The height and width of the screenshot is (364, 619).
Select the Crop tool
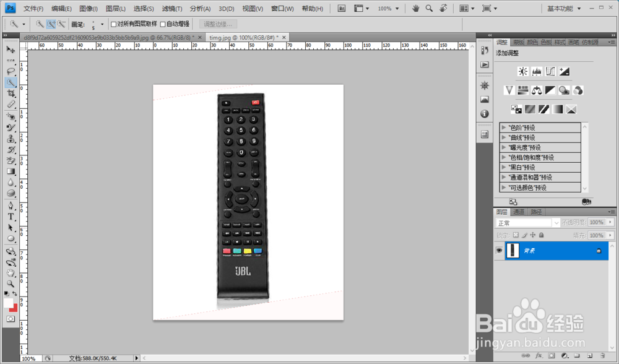click(11, 93)
